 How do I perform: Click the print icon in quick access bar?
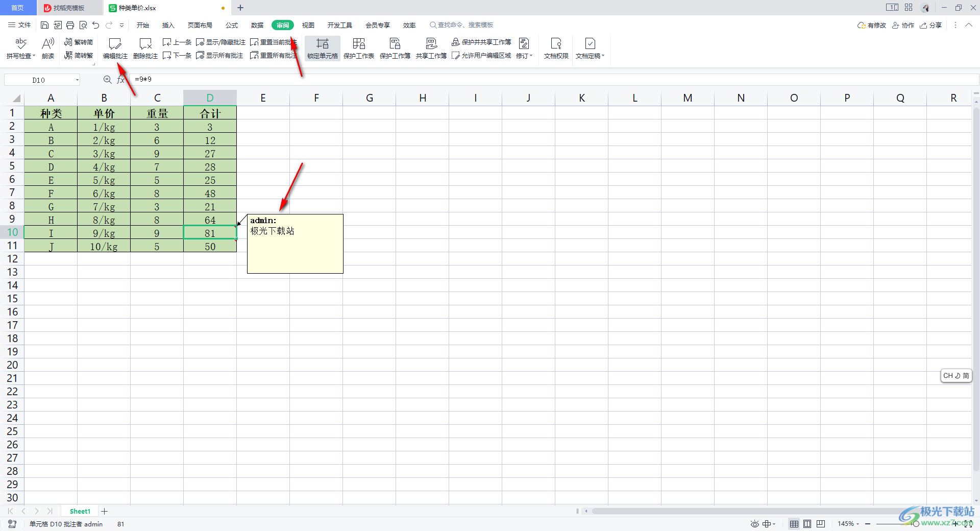[70, 25]
